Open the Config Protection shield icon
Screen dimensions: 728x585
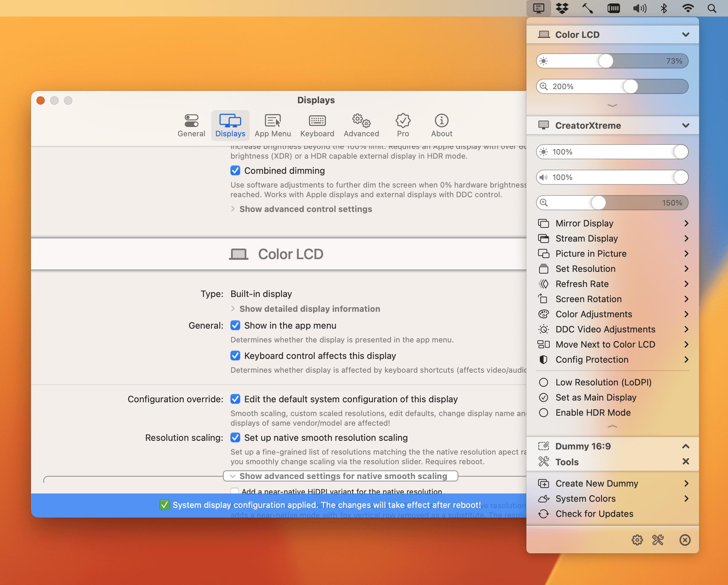544,360
